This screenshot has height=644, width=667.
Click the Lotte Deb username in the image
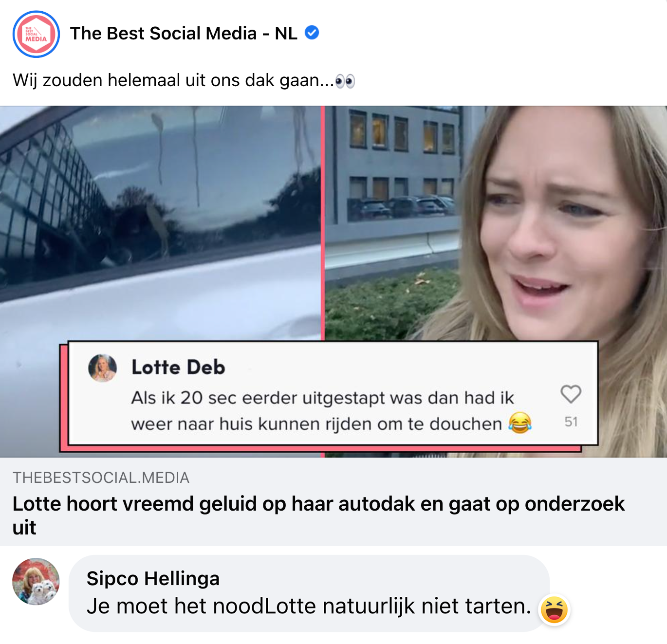pyautogui.click(x=178, y=367)
